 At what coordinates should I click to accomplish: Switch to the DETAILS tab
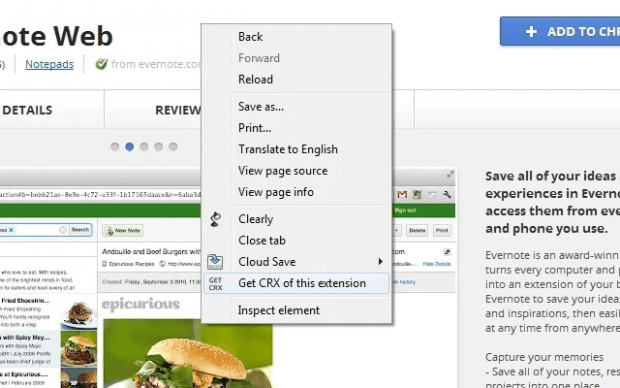27,110
